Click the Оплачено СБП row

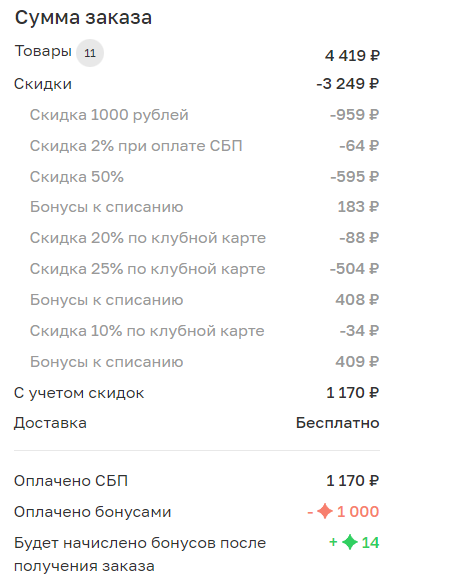point(197,481)
